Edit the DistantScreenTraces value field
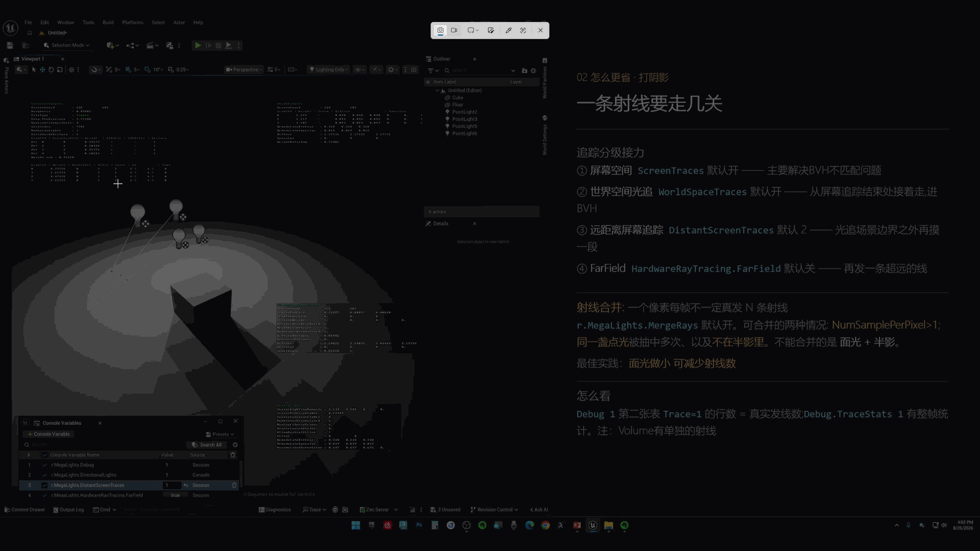The image size is (980, 551). pyautogui.click(x=171, y=485)
